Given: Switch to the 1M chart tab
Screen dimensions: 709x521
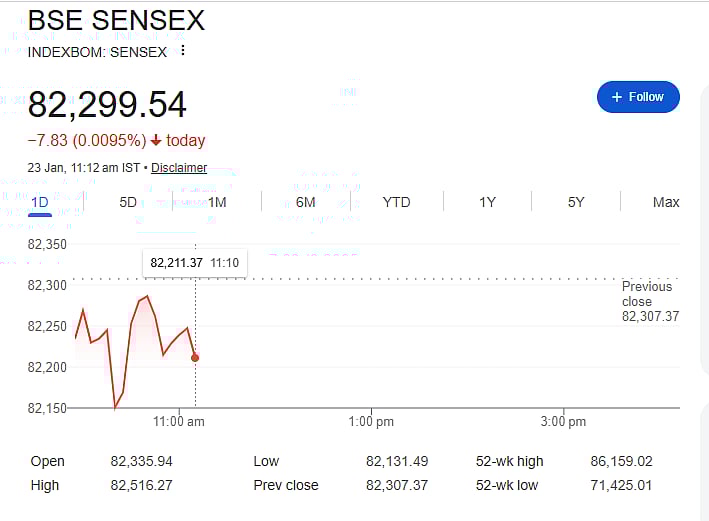Looking at the screenshot, I should [x=217, y=202].
